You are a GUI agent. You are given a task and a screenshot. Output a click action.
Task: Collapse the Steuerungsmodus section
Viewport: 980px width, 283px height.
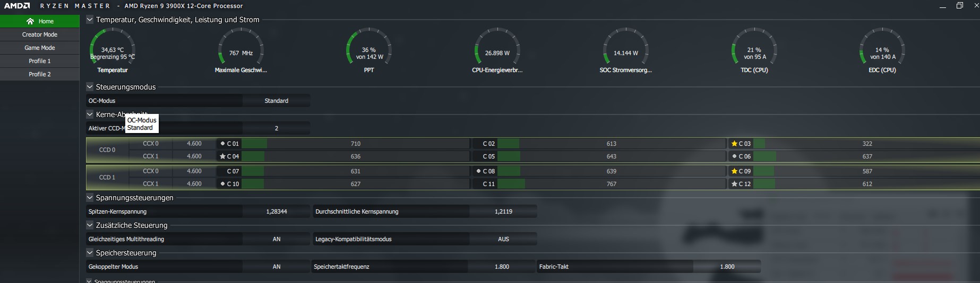[90, 87]
